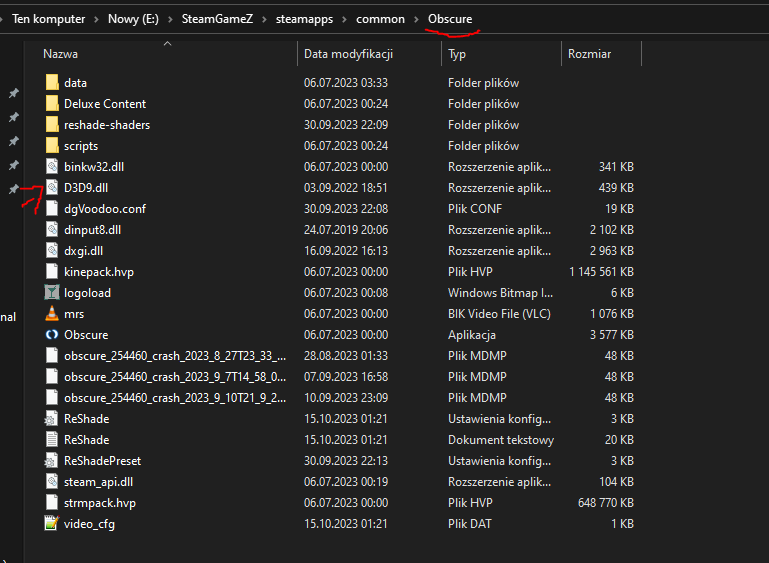Click the Rozmiar column header
Viewport: 769px width, 563px height.
589,54
